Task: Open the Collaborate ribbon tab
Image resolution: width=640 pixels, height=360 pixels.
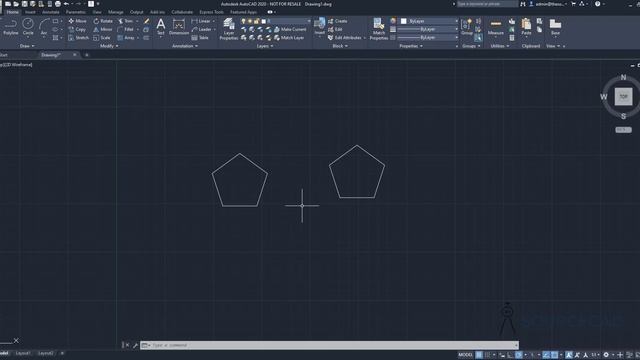Action: (x=182, y=12)
